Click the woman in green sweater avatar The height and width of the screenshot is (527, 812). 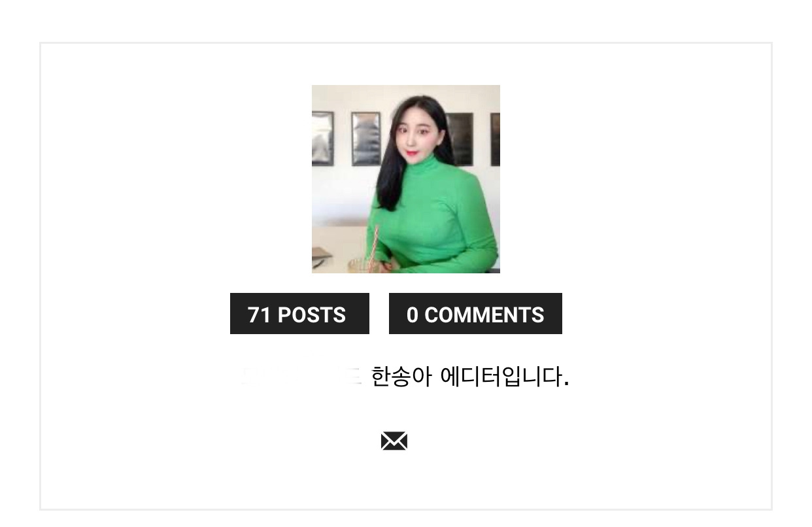click(406, 179)
